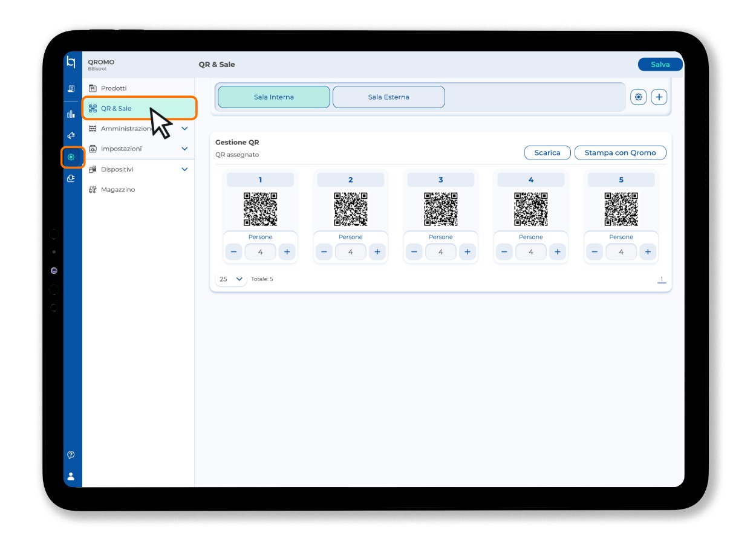Click the persons value field of table 1
This screenshot has height=556, width=756.
tap(261, 252)
